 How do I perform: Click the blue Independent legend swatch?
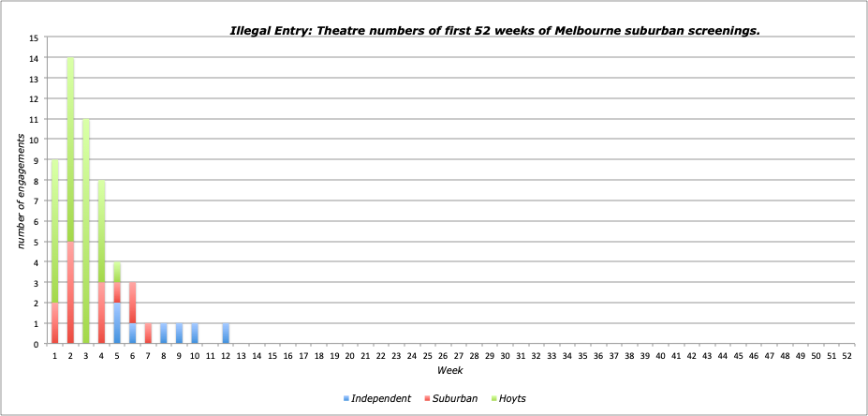tap(346, 399)
